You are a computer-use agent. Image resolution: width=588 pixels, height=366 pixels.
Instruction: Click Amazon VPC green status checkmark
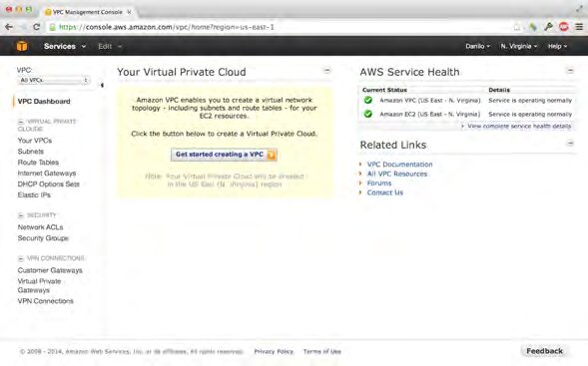pos(368,100)
